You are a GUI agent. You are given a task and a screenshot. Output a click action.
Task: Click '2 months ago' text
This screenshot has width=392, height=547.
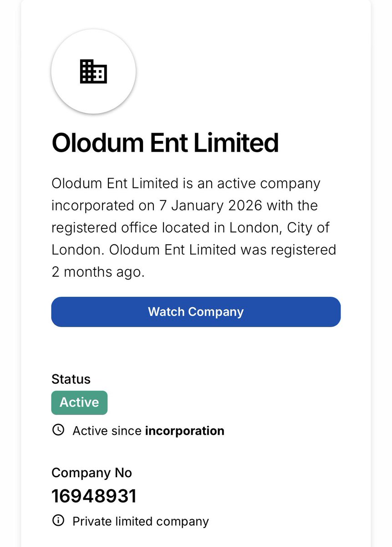point(98,272)
